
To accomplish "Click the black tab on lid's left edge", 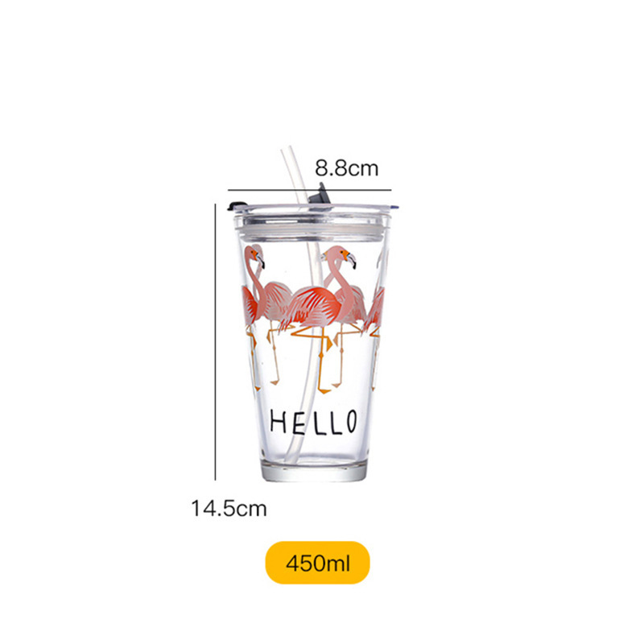I will click(237, 206).
